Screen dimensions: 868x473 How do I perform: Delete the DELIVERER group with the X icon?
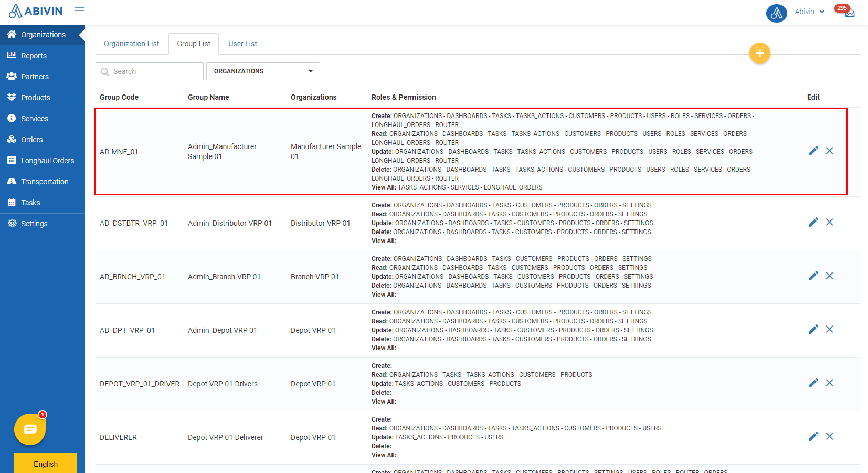pos(829,437)
